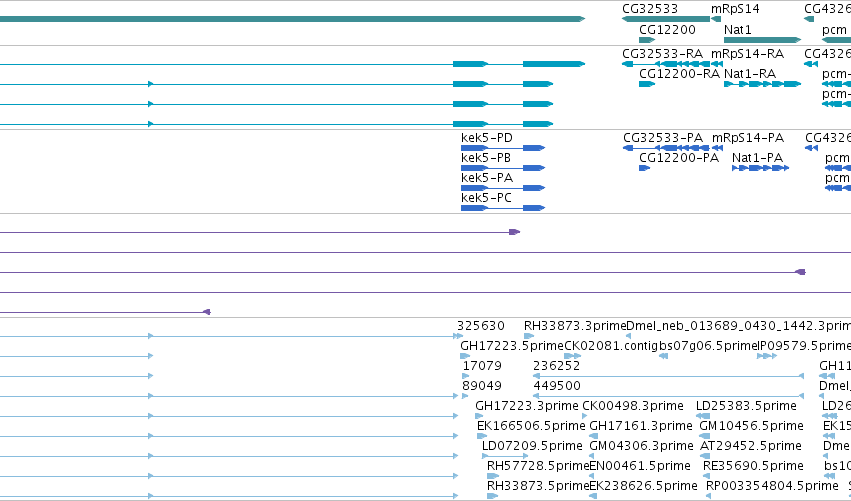The height and width of the screenshot is (501, 851).
Task: Select feature labeled 17079
Action: [x=482, y=366]
